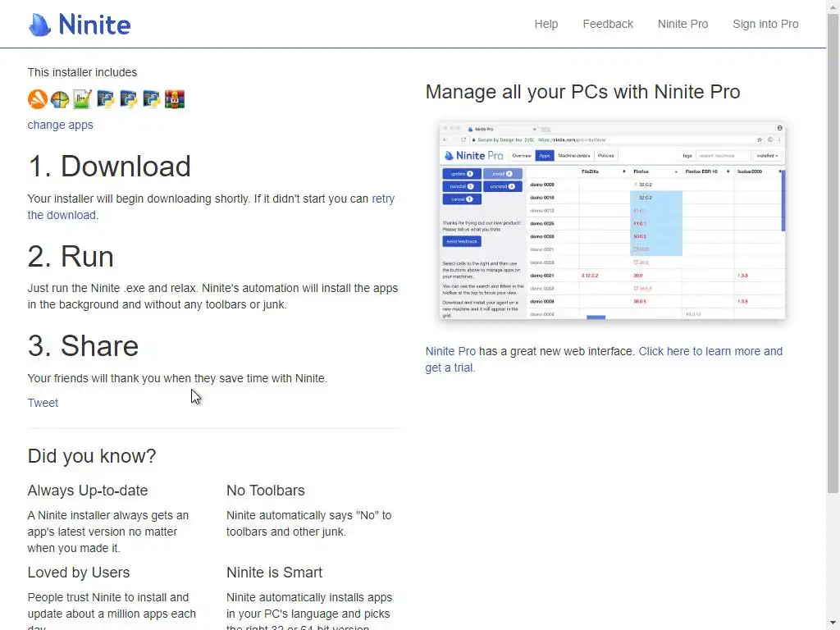Click 'Loved by Users' heading
The image size is (840, 630).
coord(79,572)
